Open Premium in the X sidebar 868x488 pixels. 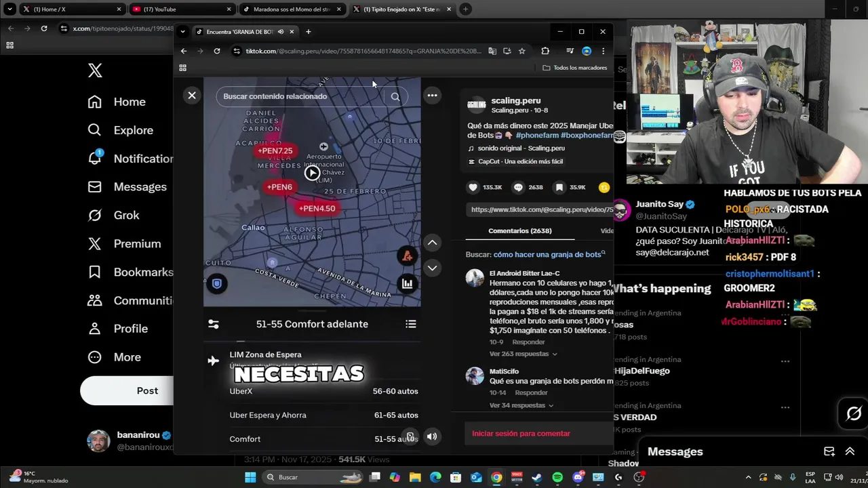tap(125, 243)
